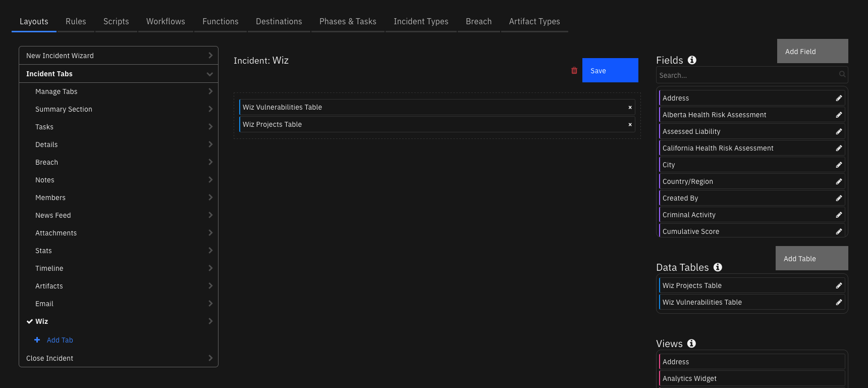868x388 pixels.
Task: Edit the Wiz Projects Table data table
Action: pyautogui.click(x=839, y=285)
